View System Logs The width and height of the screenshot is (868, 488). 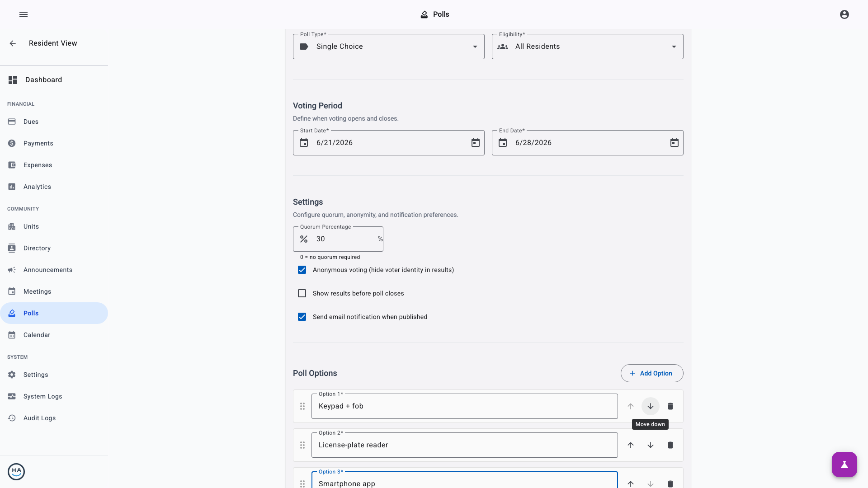54,396
